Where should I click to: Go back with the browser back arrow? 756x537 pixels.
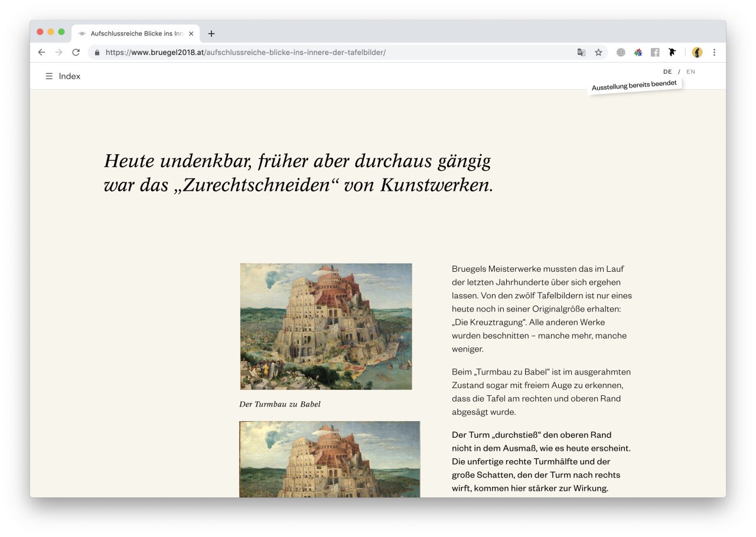coord(41,52)
